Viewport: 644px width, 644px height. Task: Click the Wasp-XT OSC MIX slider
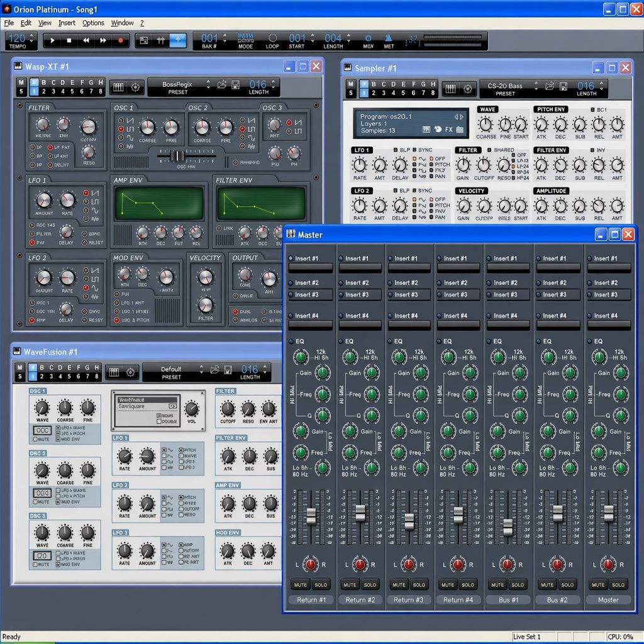(x=178, y=156)
